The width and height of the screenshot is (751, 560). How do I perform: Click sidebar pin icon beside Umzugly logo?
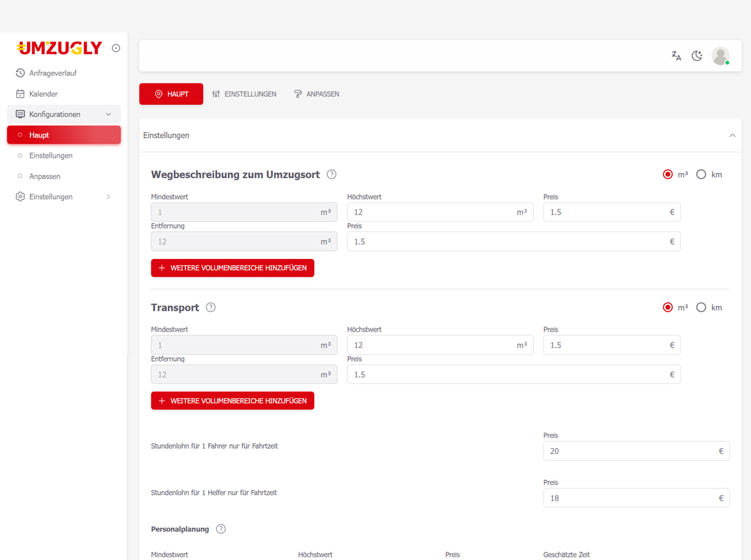tap(116, 48)
